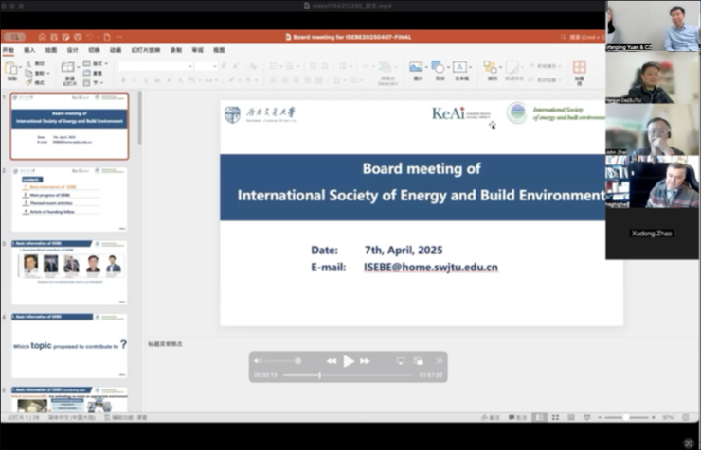Click the fit slide to window icon
703x452 pixels.
click(x=686, y=418)
